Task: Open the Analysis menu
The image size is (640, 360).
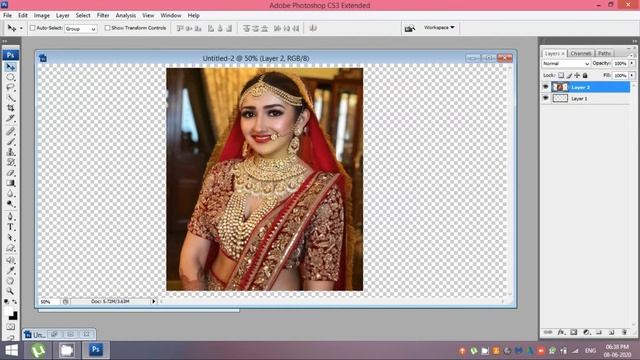Action: pos(126,16)
